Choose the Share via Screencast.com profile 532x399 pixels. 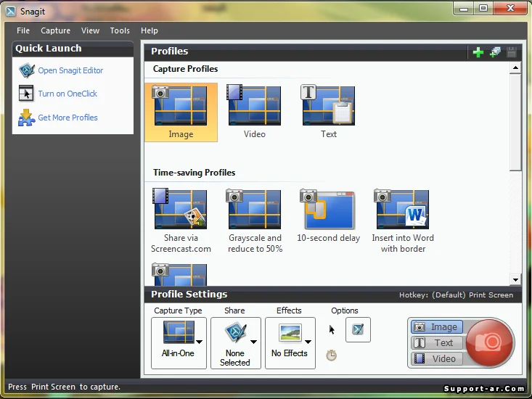pyautogui.click(x=181, y=221)
